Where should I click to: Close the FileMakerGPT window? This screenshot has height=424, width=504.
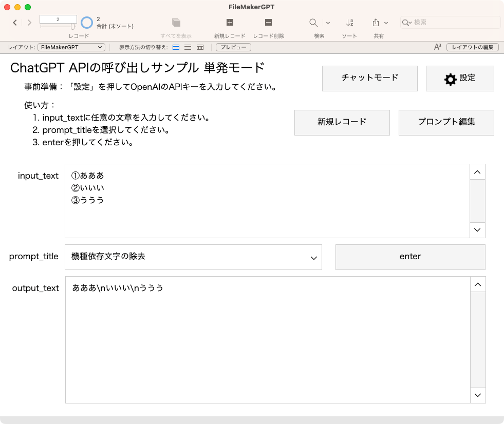tap(7, 7)
